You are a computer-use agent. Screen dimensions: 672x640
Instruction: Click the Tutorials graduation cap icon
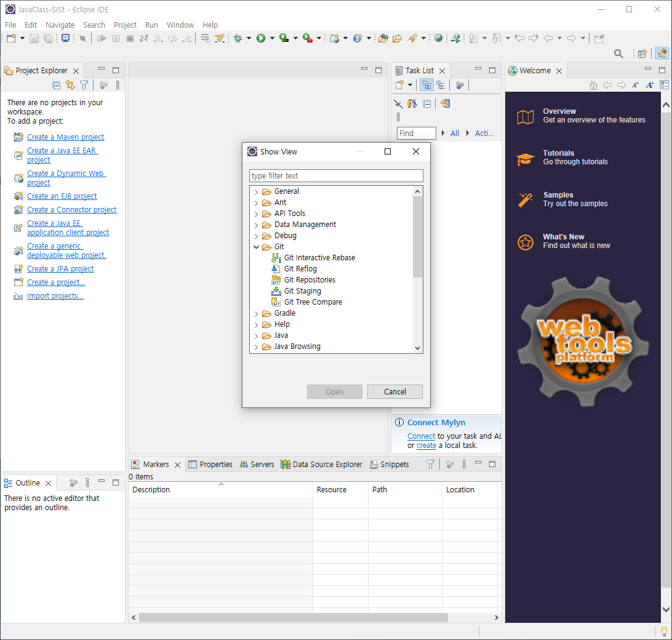pos(526,159)
